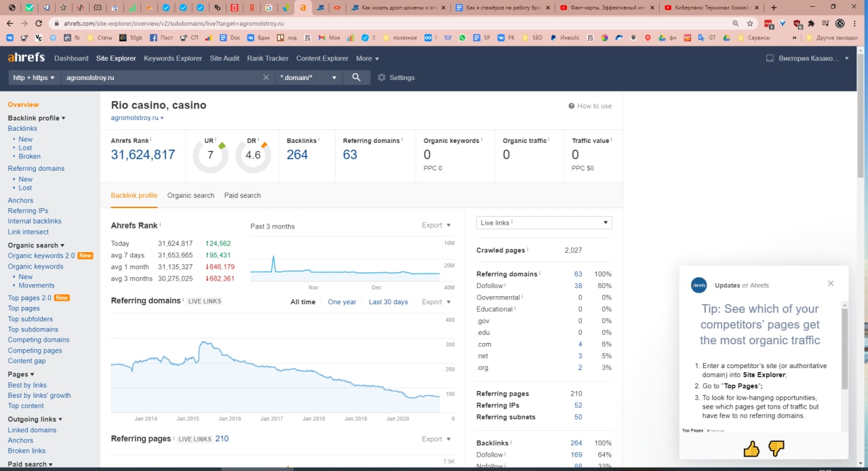Zoom control icon in the address bar
868x471 pixels.
[x=736, y=23]
